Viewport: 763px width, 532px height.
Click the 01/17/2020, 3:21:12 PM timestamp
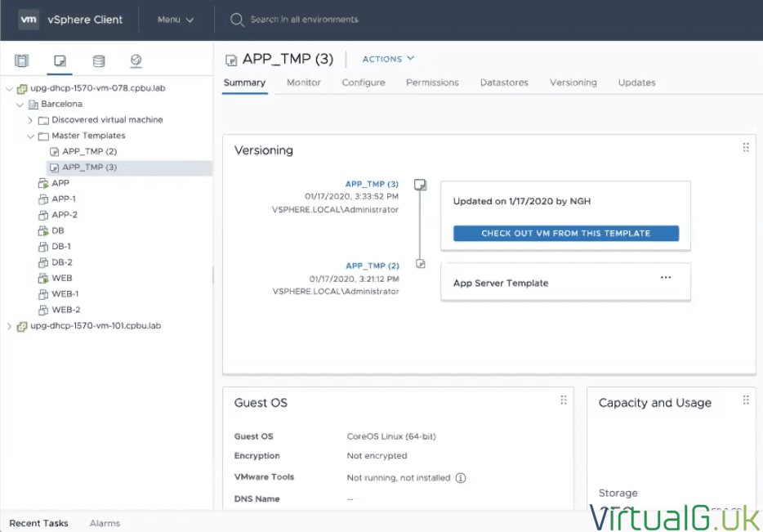pos(355,279)
